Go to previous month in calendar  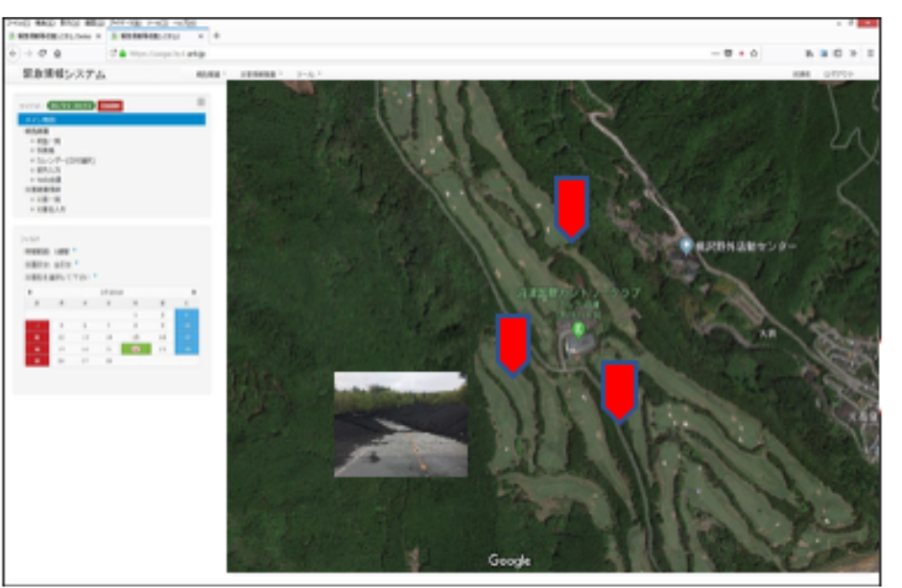click(30, 292)
